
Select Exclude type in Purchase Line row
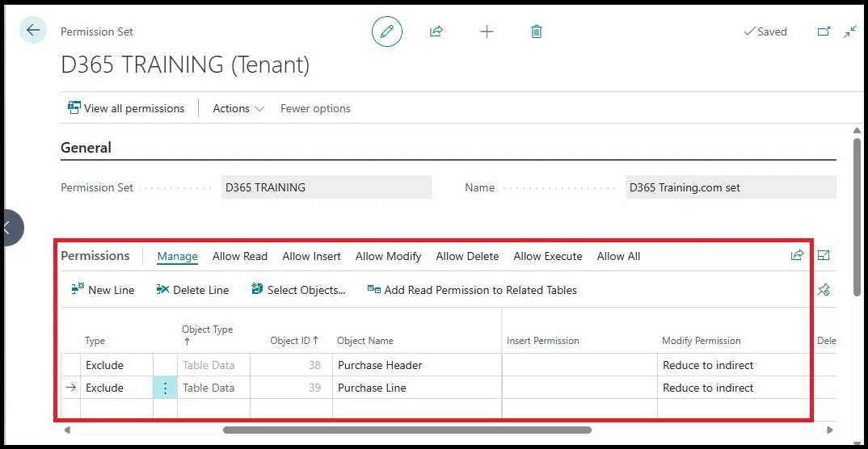[x=117, y=388]
